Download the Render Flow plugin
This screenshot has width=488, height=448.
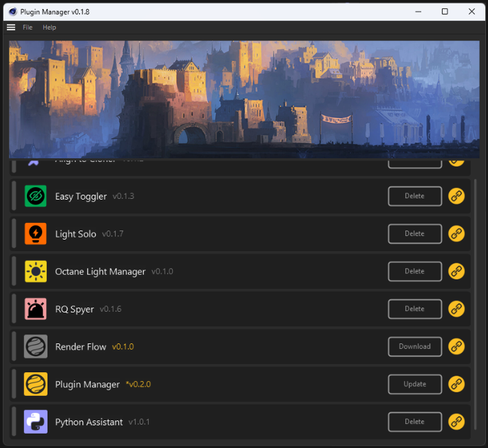coord(415,347)
